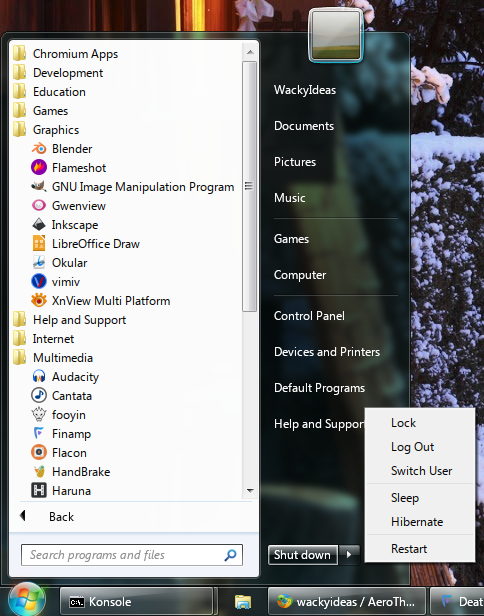Click the search magnifier icon
Image resolution: width=484 pixels, height=616 pixels.
point(230,555)
